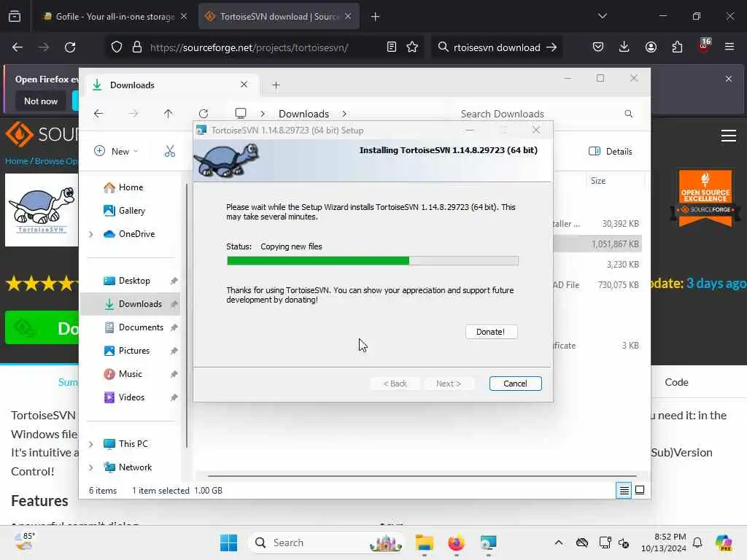Expand the OneDrive tree node
This screenshot has height=560, width=747.
91,234
